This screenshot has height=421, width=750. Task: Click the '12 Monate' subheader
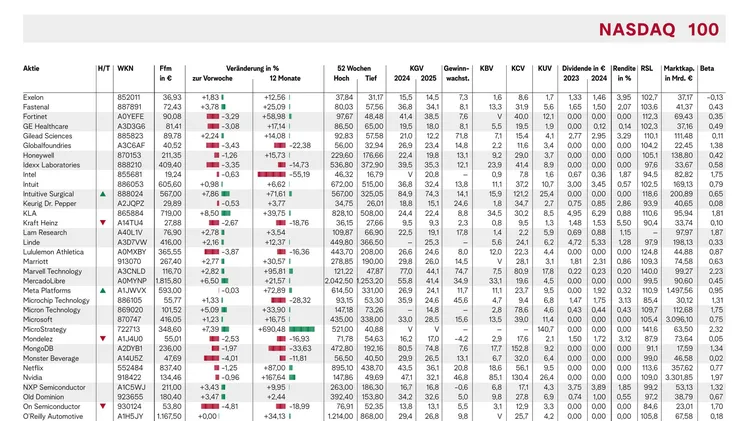click(x=285, y=78)
